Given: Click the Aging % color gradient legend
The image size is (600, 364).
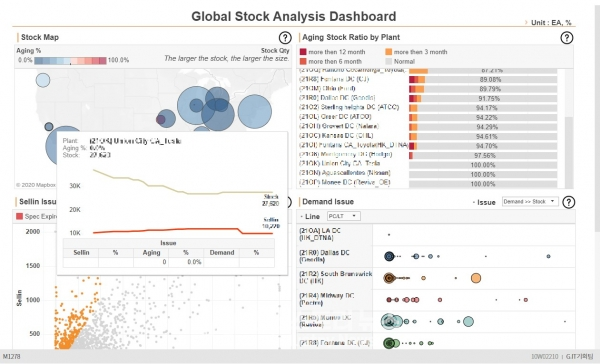Looking at the screenshot, I should point(70,60).
